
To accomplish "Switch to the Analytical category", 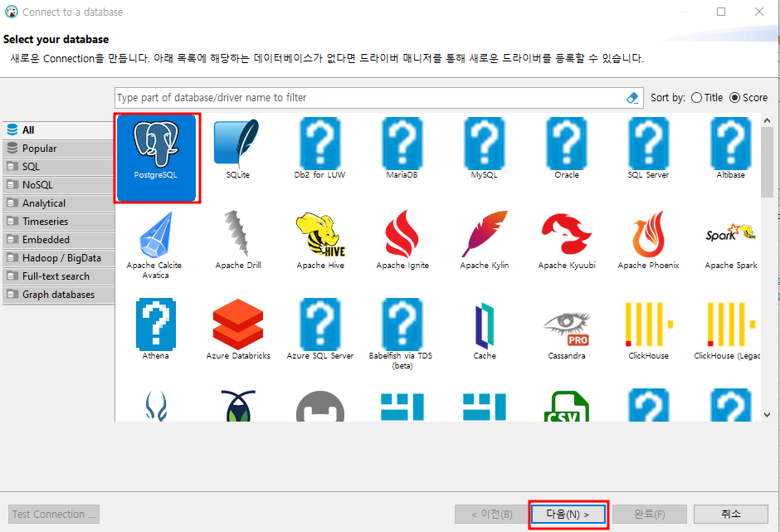I will 58,203.
